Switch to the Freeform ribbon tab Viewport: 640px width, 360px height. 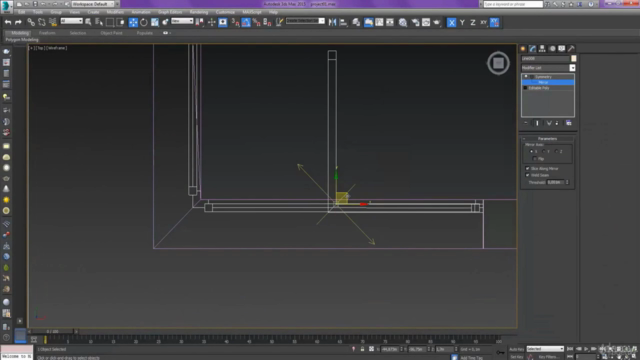click(47, 33)
